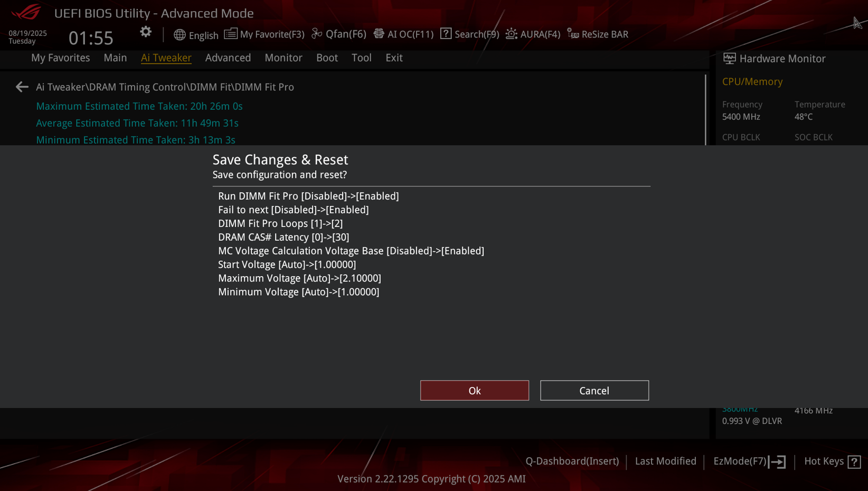This screenshot has width=868, height=491.
Task: Open the Hot Keys help icon
Action: pos(854,462)
